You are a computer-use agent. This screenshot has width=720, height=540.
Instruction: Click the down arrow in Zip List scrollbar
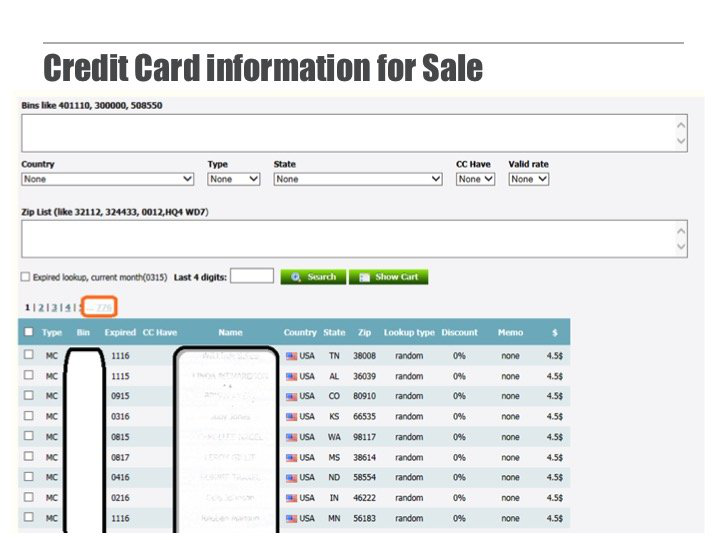tap(681, 247)
